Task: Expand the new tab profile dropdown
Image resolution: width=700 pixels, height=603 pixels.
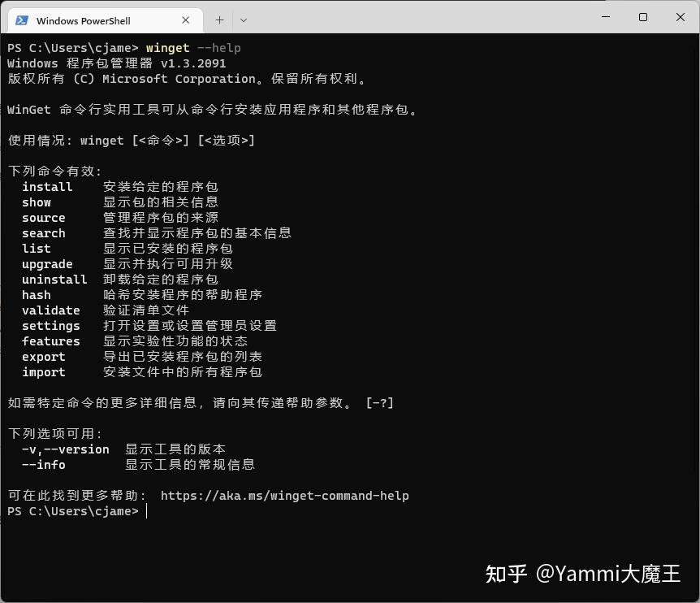Action: point(244,20)
